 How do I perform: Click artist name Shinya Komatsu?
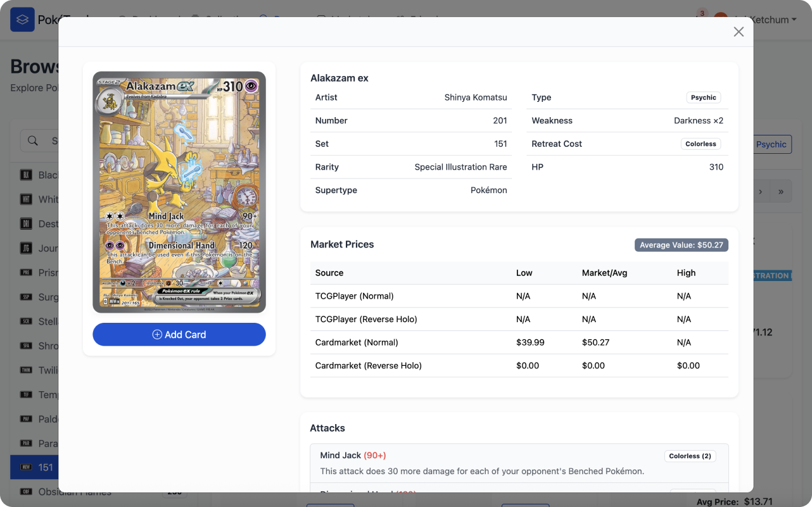[x=476, y=97]
